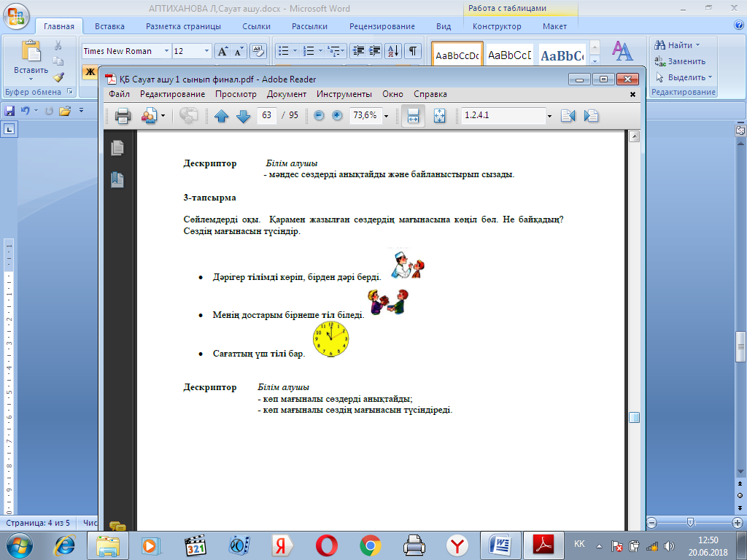Save document via quick access toolbar
The width and height of the screenshot is (747, 560).
(x=9, y=111)
